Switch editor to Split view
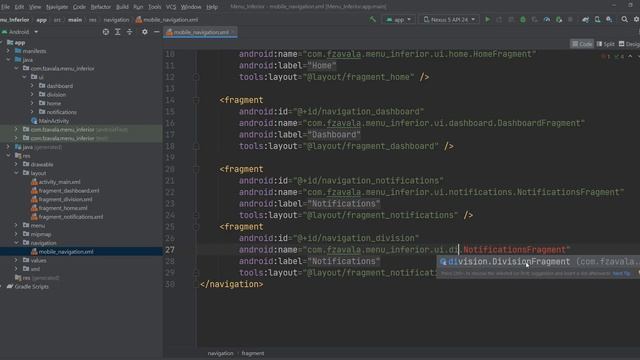This screenshot has width=640, height=360. pyautogui.click(x=605, y=44)
